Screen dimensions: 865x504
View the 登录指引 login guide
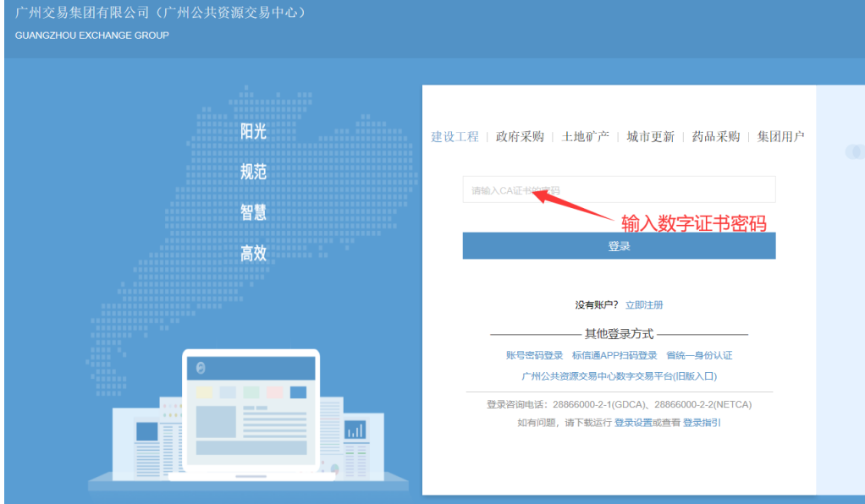click(x=702, y=422)
